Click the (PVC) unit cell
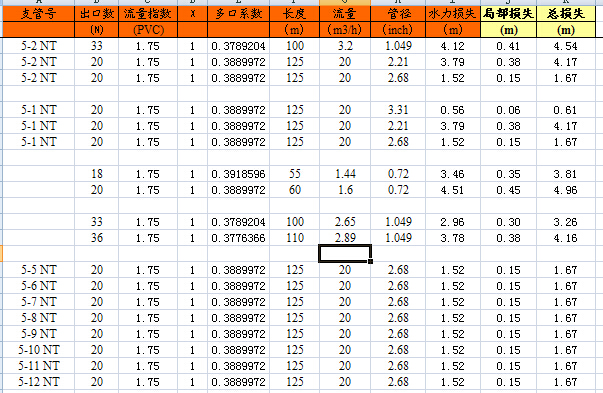Viewport: 603px width, 393px height. coord(148,30)
